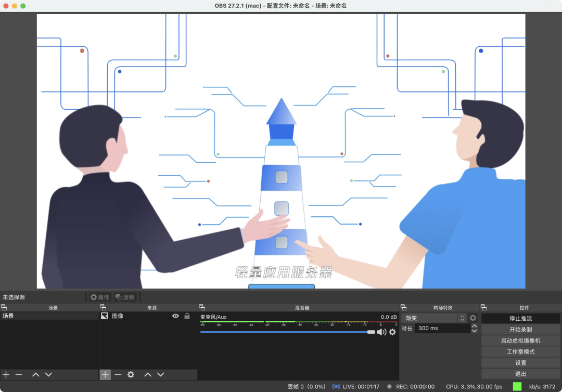Decrease the 时长 duration with the down arrow
Image resolution: width=562 pixels, height=392 pixels.
tap(474, 331)
